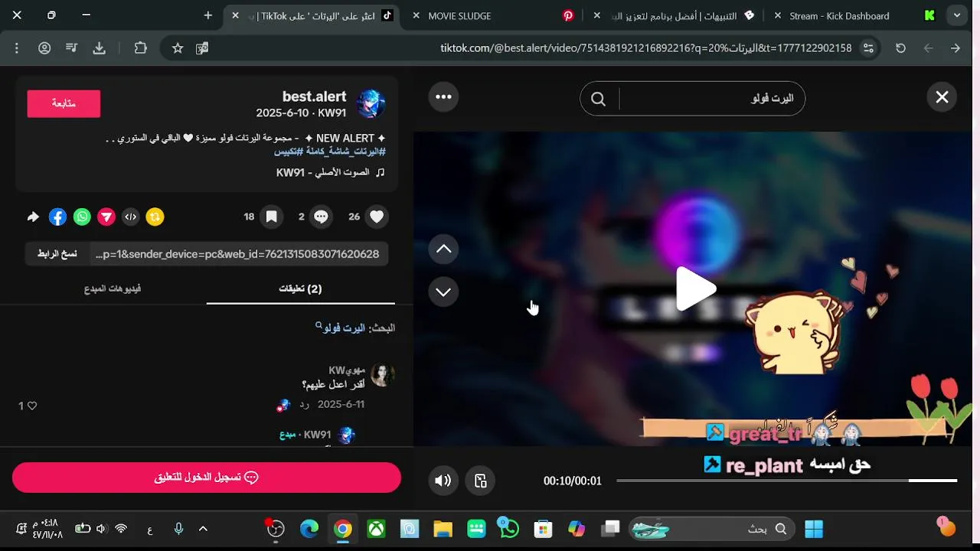Share video on Facebook
Image resolution: width=980 pixels, height=551 pixels.
[x=57, y=217]
